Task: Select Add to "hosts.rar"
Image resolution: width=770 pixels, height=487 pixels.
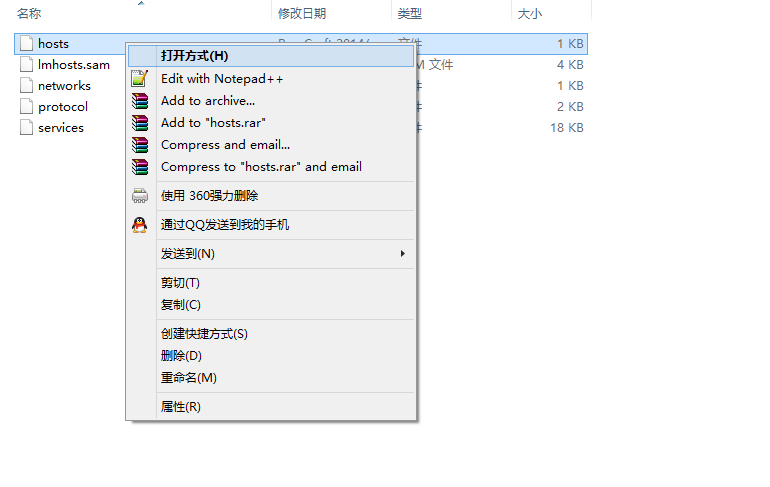Action: point(271,123)
